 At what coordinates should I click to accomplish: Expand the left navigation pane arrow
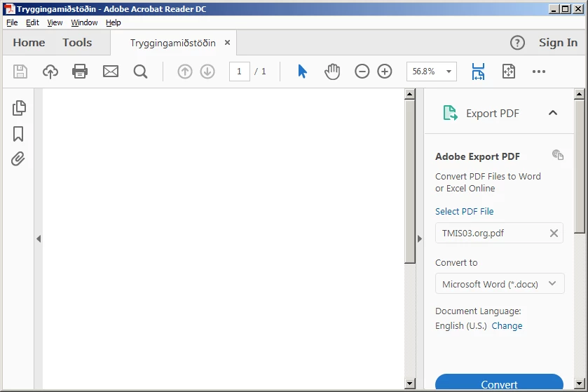(x=39, y=238)
